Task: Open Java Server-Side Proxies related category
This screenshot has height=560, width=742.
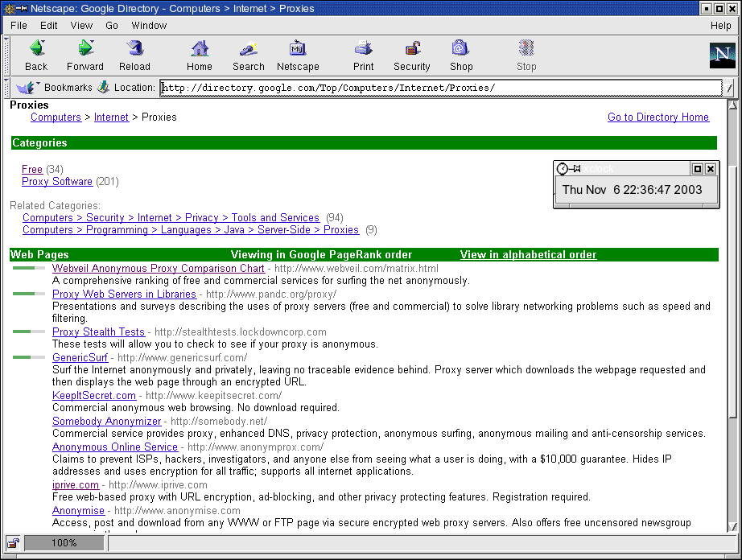Action: coord(191,229)
